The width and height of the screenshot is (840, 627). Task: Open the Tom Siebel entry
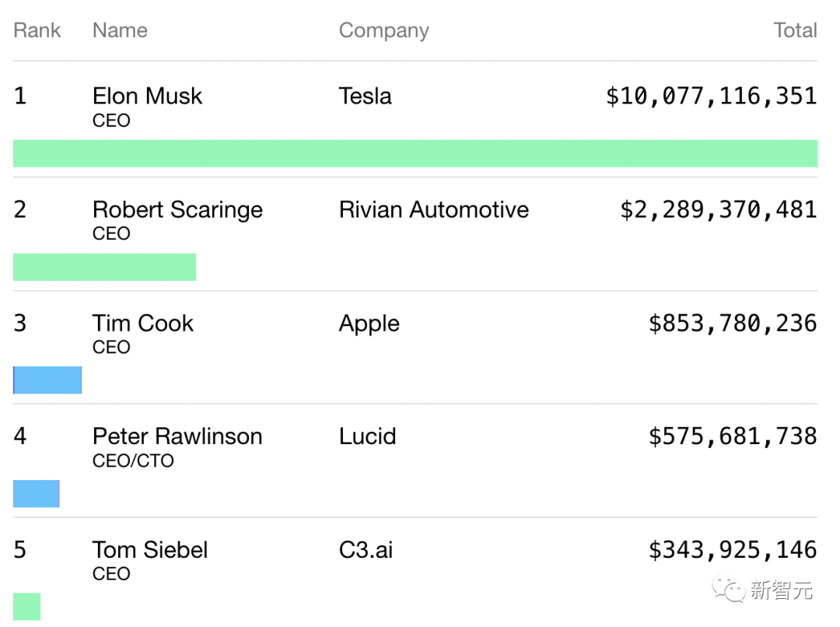coord(150,550)
